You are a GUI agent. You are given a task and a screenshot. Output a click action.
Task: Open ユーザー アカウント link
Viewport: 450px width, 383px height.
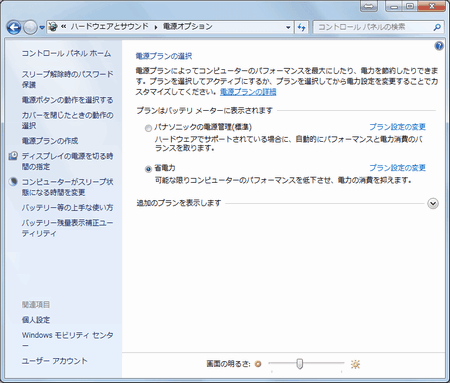(x=55, y=361)
